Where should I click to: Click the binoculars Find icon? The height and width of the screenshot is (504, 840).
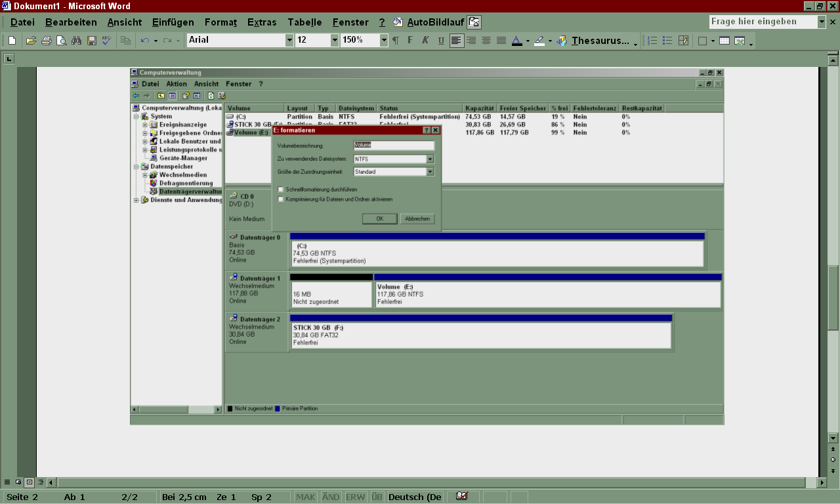(x=76, y=41)
